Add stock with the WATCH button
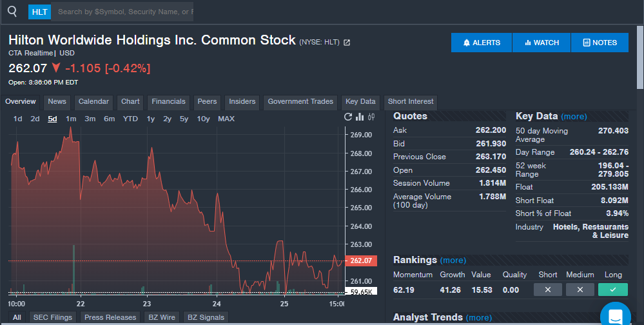The width and height of the screenshot is (644, 325). coord(542,43)
